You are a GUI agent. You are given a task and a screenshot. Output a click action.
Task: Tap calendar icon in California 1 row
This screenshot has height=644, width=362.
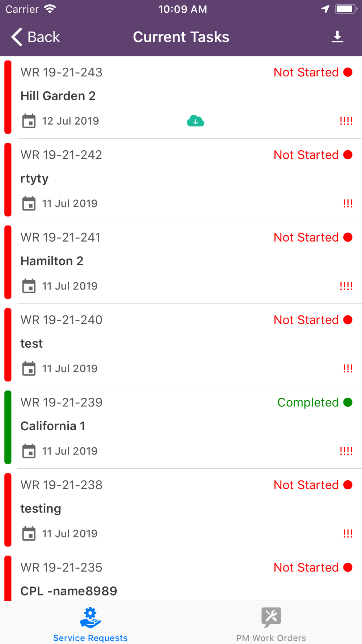(29, 451)
